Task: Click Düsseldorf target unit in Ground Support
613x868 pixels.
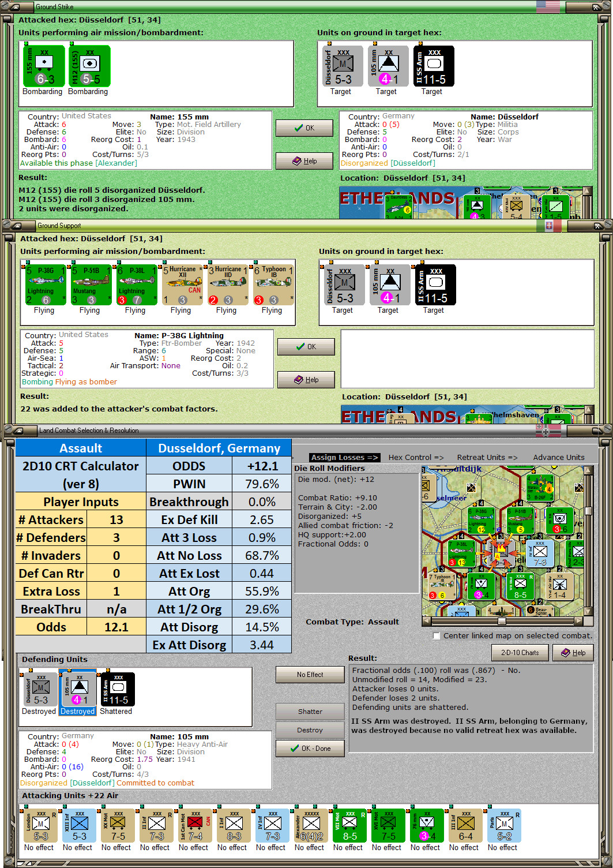Action: 344,285
